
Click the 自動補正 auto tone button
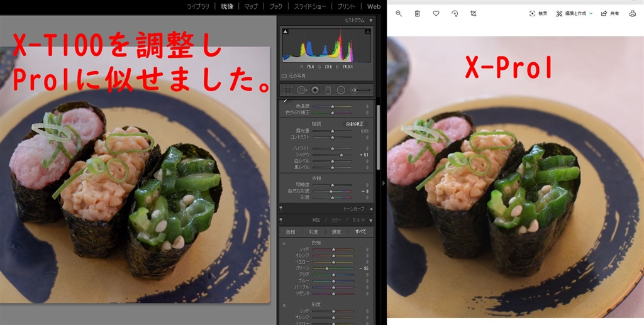click(355, 123)
